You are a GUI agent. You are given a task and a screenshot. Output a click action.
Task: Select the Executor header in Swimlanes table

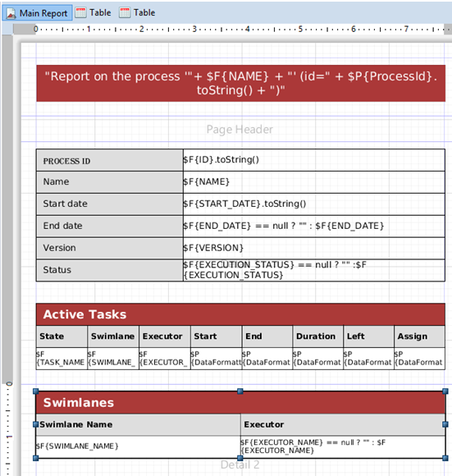tap(343, 424)
